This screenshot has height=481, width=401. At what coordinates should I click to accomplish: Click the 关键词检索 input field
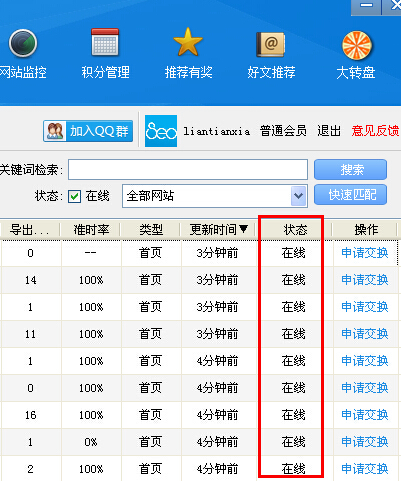point(188,170)
